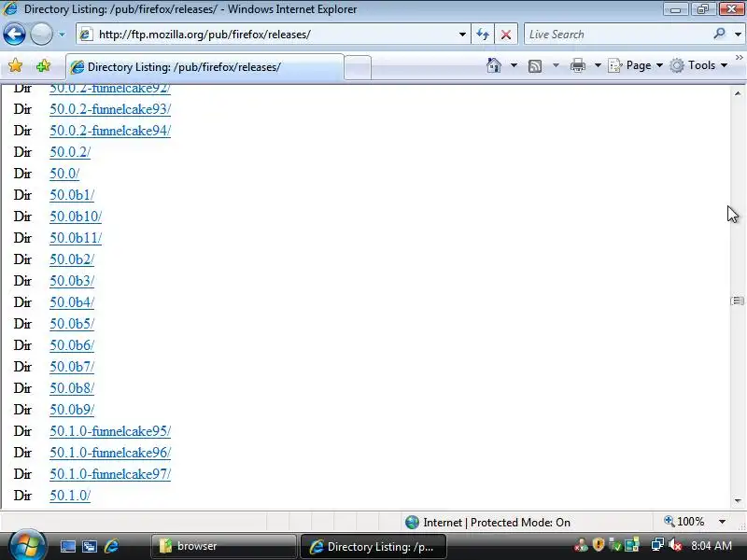Click the Forward navigation button

[41, 35]
